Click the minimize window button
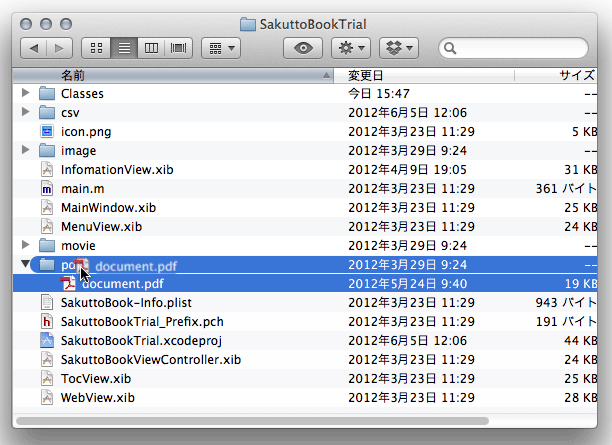The height and width of the screenshot is (445, 612). (46, 24)
